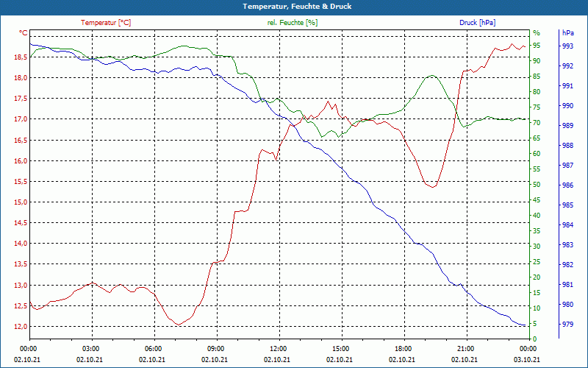Click the 03:00 time axis label
Image resolution: width=588 pixels, height=368 pixels.
[x=90, y=349]
